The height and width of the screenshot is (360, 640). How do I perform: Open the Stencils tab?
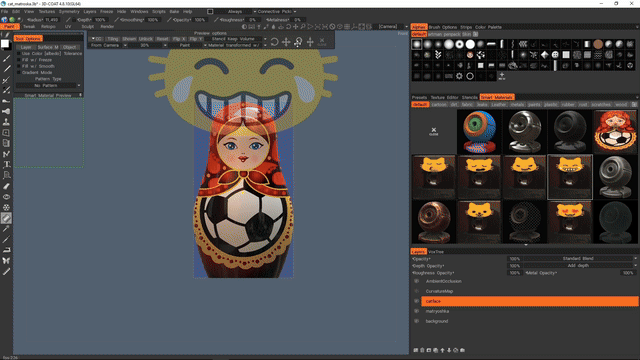469,97
